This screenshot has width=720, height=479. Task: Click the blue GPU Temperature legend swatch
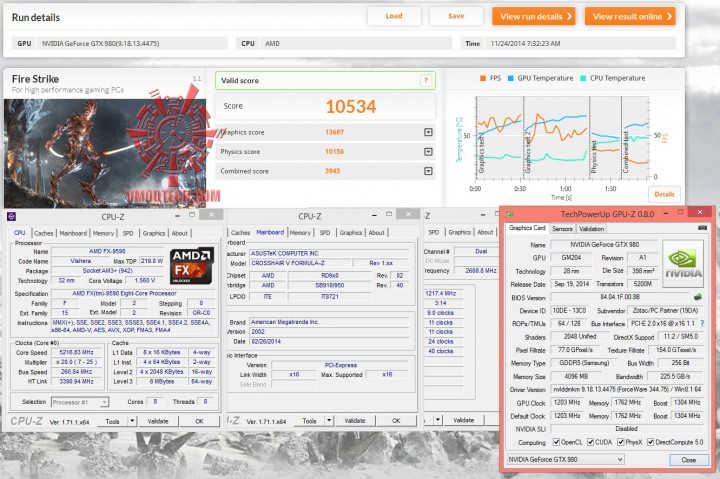(x=510, y=78)
